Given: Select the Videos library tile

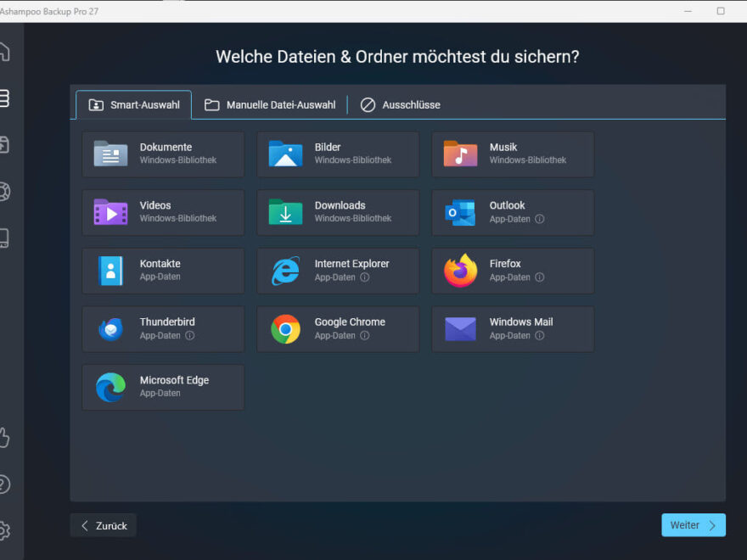Looking at the screenshot, I should click(162, 212).
